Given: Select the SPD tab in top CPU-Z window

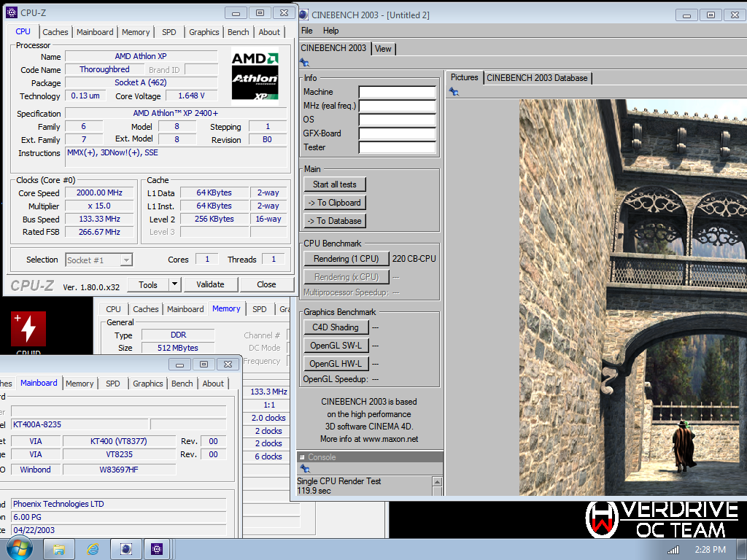Looking at the screenshot, I should pyautogui.click(x=169, y=32).
